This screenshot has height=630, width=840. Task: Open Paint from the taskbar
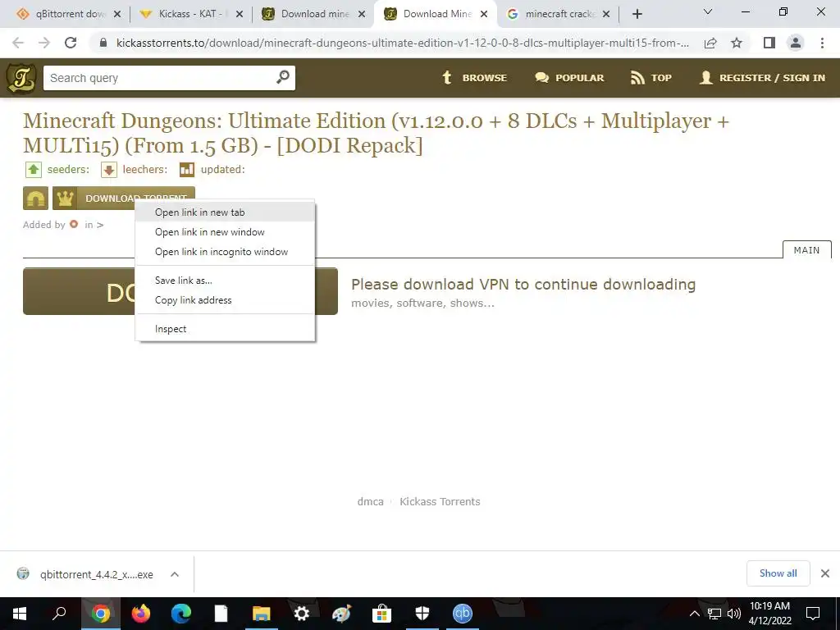click(342, 614)
